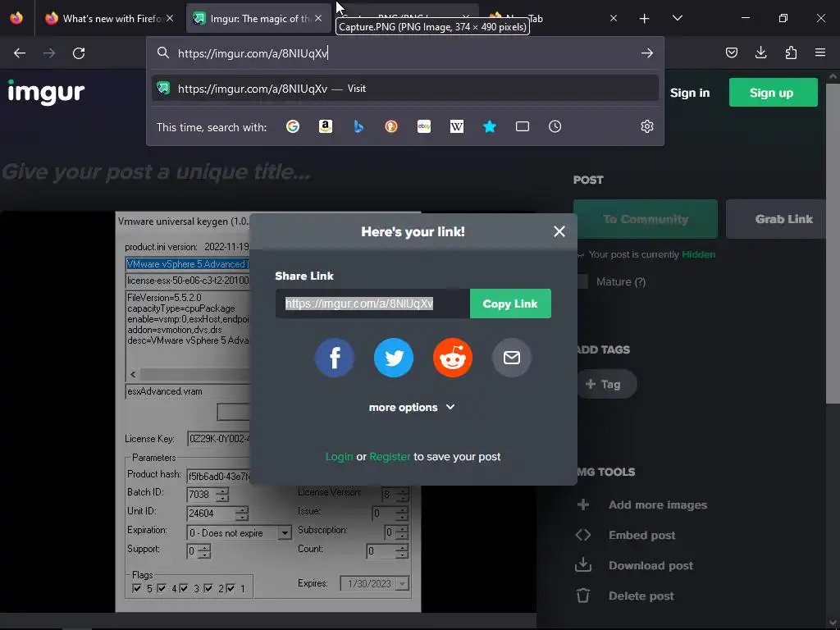Search this time with Bing icon
840x630 pixels.
[358, 126]
